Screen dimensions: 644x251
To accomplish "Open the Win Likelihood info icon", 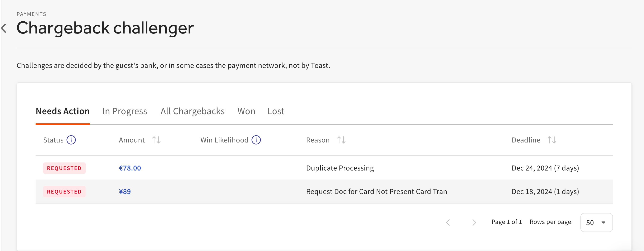I will (256, 140).
